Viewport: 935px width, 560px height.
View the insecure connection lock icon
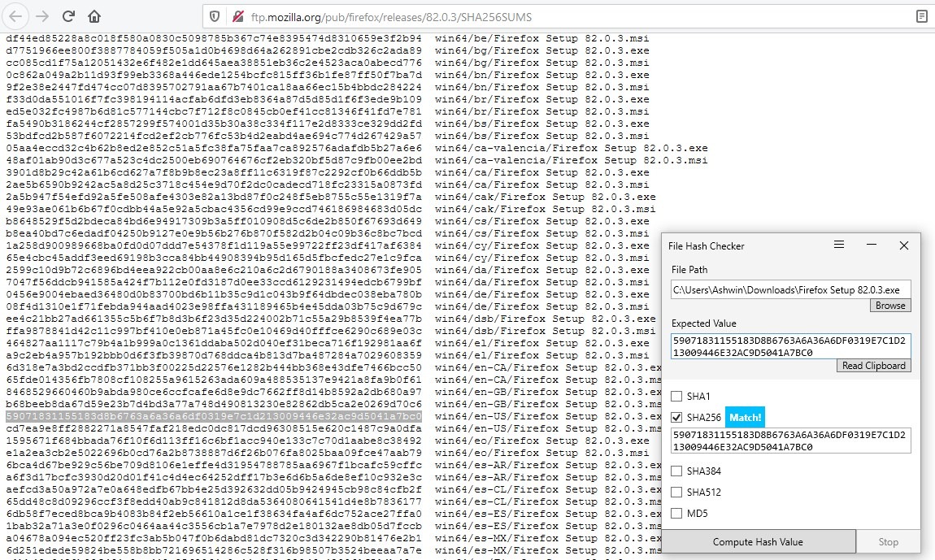pyautogui.click(x=238, y=17)
